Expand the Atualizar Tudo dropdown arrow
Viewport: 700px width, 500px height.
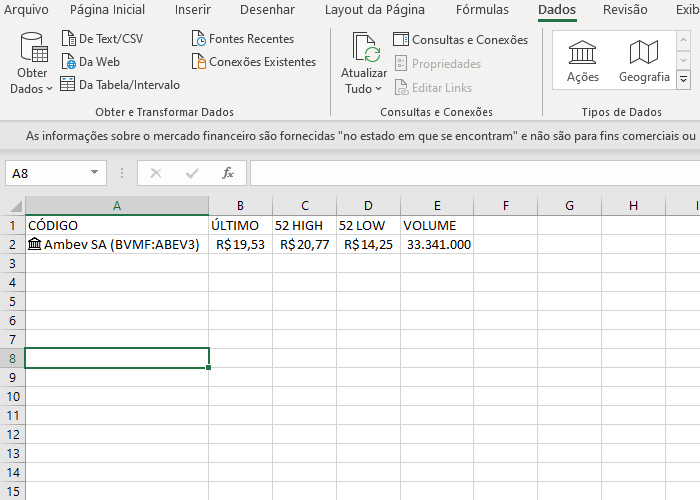tap(379, 89)
